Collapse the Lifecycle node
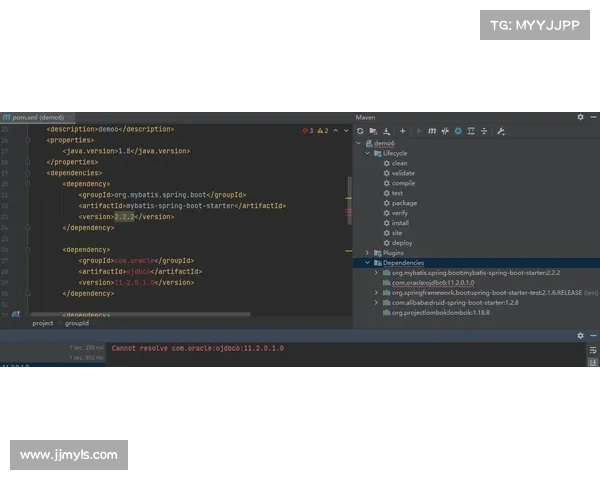600x480 pixels. tap(367, 153)
